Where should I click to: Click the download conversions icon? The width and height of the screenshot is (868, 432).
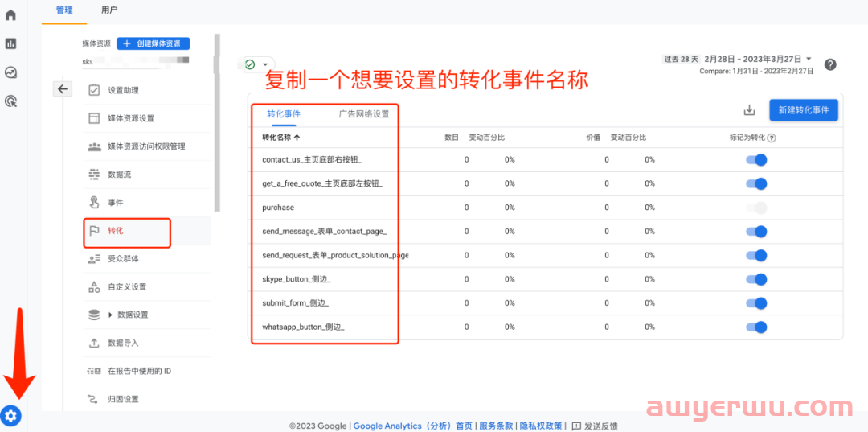(749, 111)
